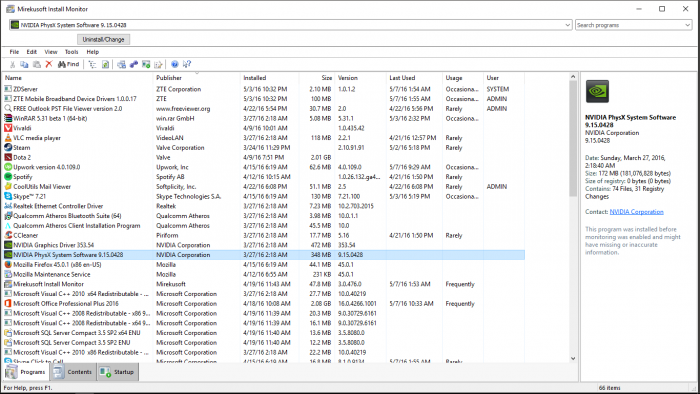
Task: Sort by the Last Used column header
Action: [x=415, y=78]
